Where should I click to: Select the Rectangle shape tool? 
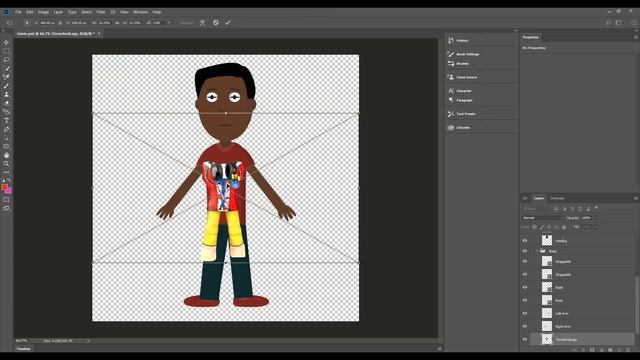coord(6,146)
